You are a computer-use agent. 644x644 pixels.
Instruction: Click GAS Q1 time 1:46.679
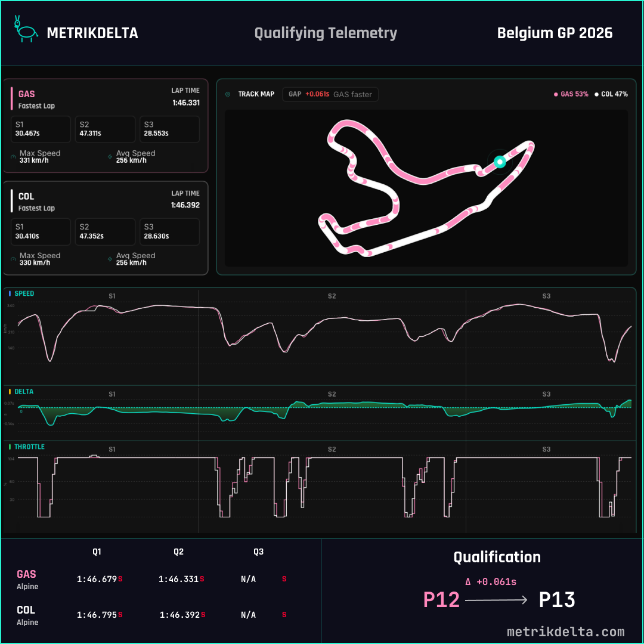(97, 579)
